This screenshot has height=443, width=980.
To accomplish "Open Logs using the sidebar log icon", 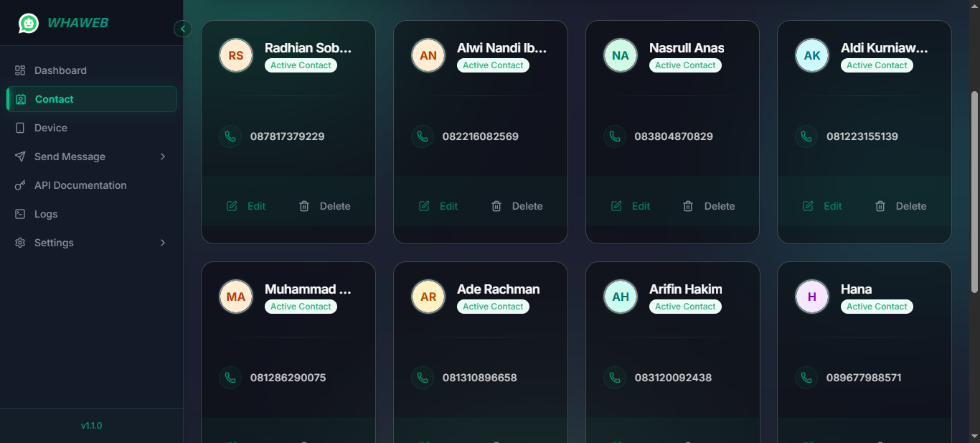I will 20,213.
